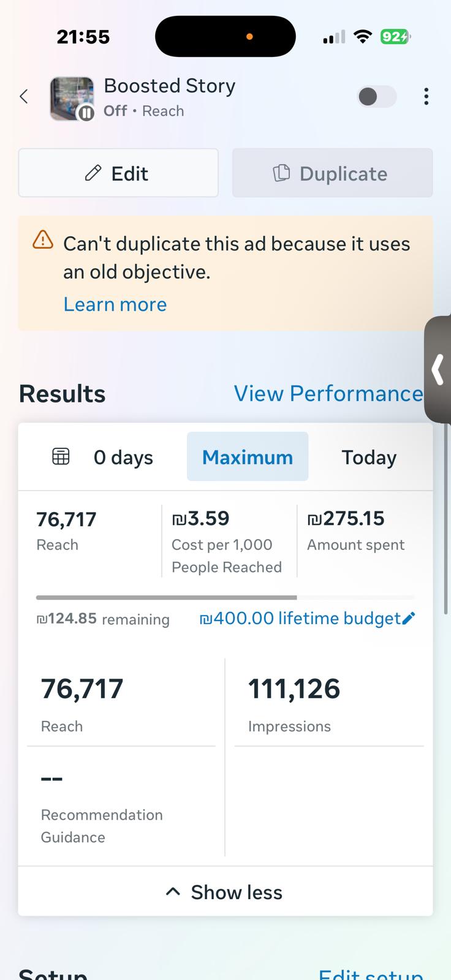This screenshot has height=980, width=451.
Task: Open the Edit setup link
Action: [371, 974]
